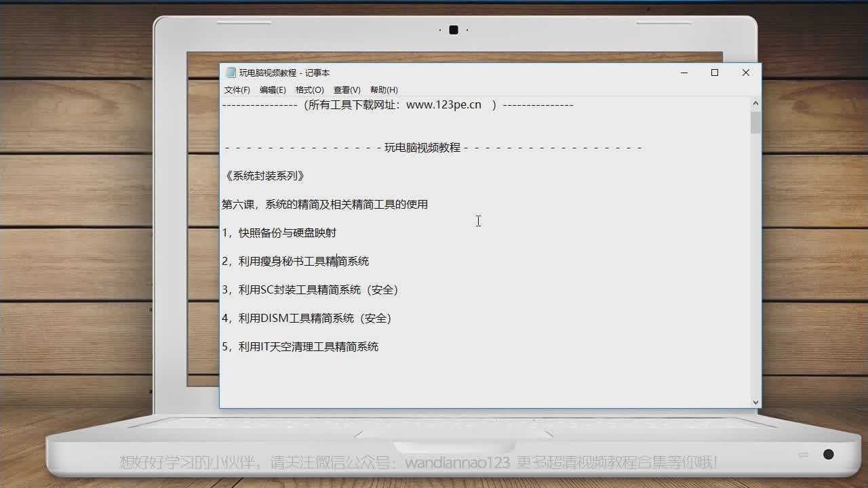Open the 格式(O) menu
Image resolution: width=868 pixels, height=488 pixels.
(x=309, y=89)
